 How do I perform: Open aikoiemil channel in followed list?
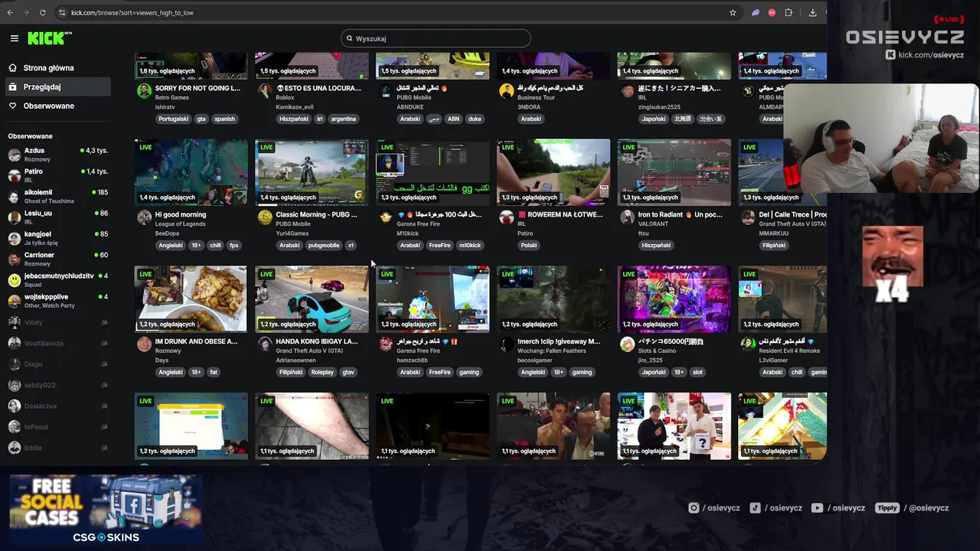(57, 196)
